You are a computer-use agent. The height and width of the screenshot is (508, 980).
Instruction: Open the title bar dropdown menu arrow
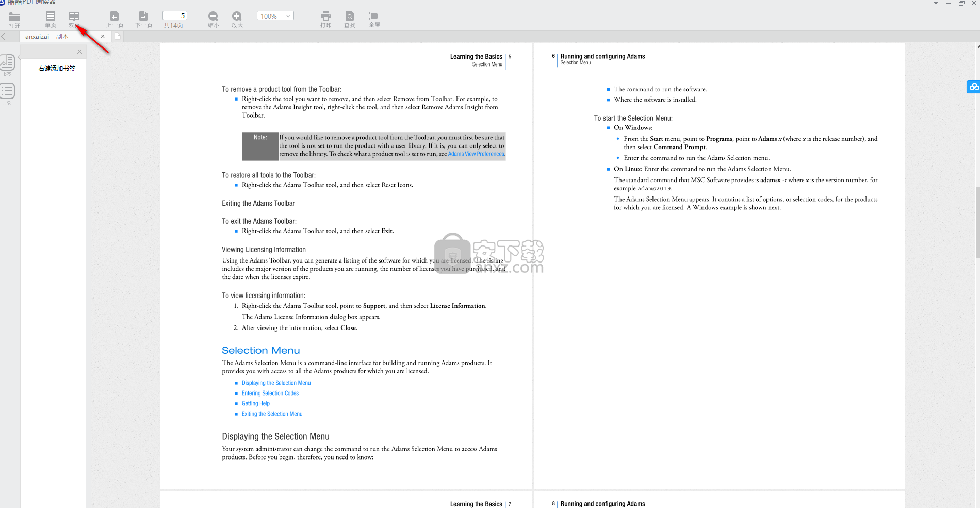(936, 3)
